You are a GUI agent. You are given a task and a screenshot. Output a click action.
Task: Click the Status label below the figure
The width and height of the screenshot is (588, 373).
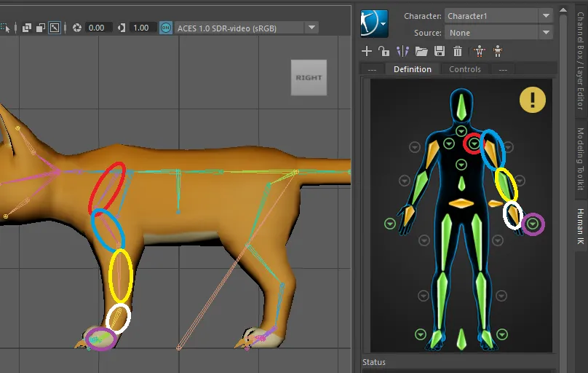pyautogui.click(x=374, y=362)
